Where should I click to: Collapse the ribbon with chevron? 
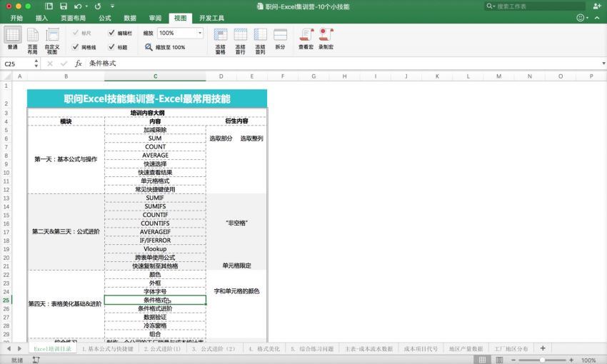click(597, 18)
